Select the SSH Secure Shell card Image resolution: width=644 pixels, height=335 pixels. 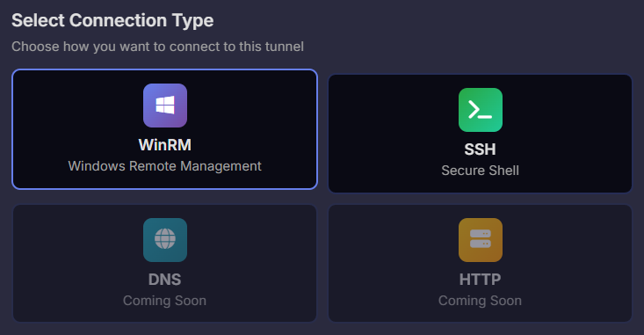(x=480, y=134)
